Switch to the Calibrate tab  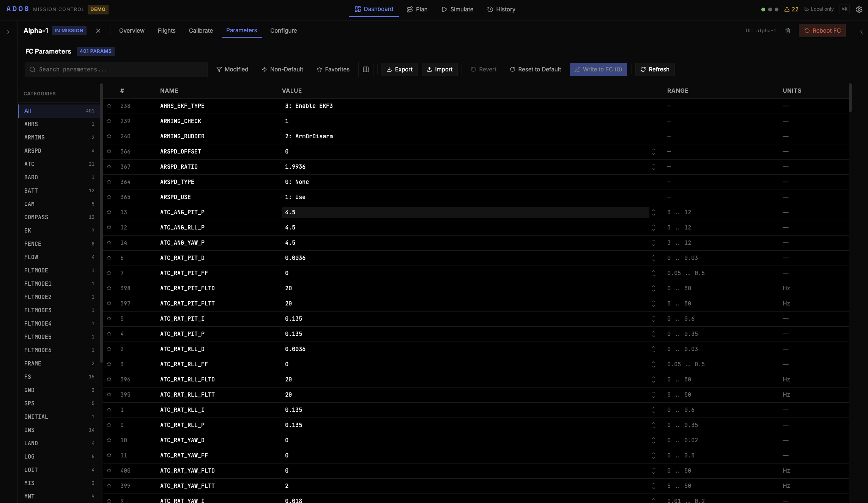click(201, 31)
